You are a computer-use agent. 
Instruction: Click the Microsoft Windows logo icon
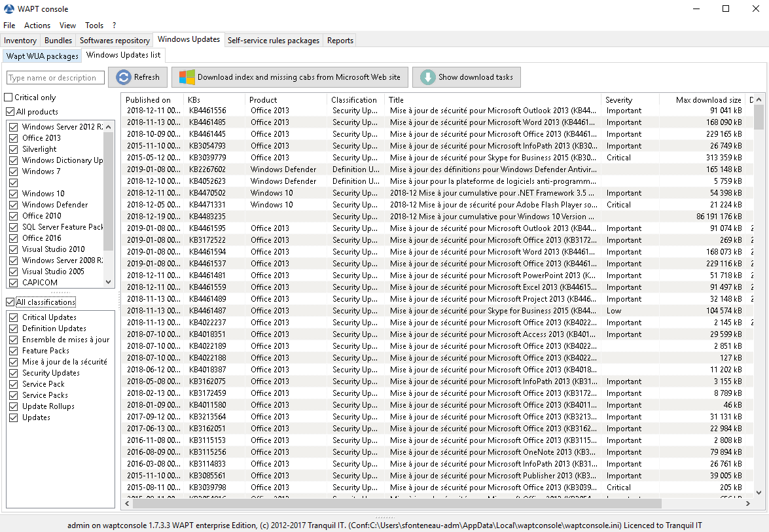(187, 77)
